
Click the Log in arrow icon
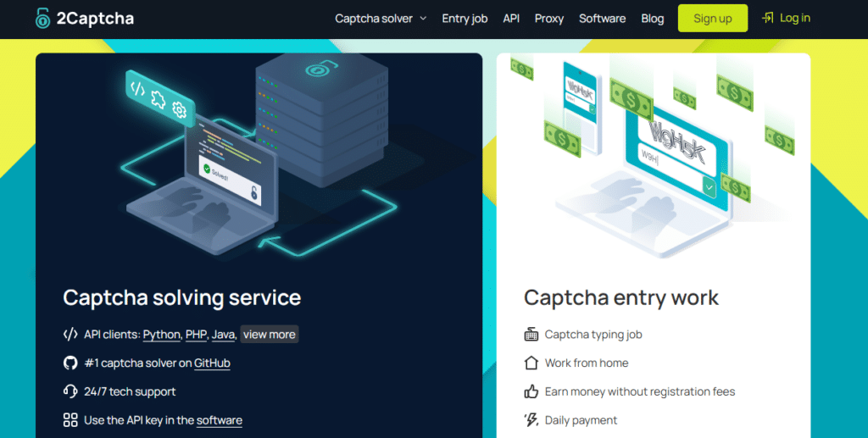(x=768, y=19)
